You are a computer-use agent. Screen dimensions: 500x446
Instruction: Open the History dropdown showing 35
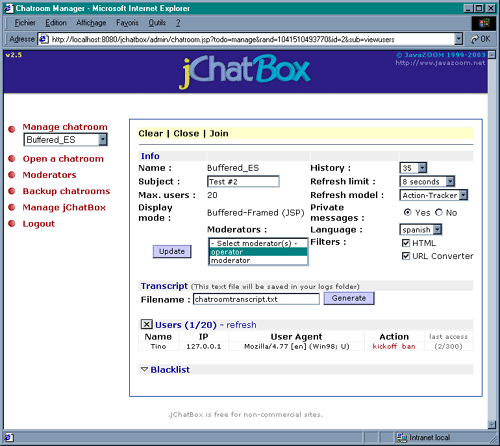422,168
